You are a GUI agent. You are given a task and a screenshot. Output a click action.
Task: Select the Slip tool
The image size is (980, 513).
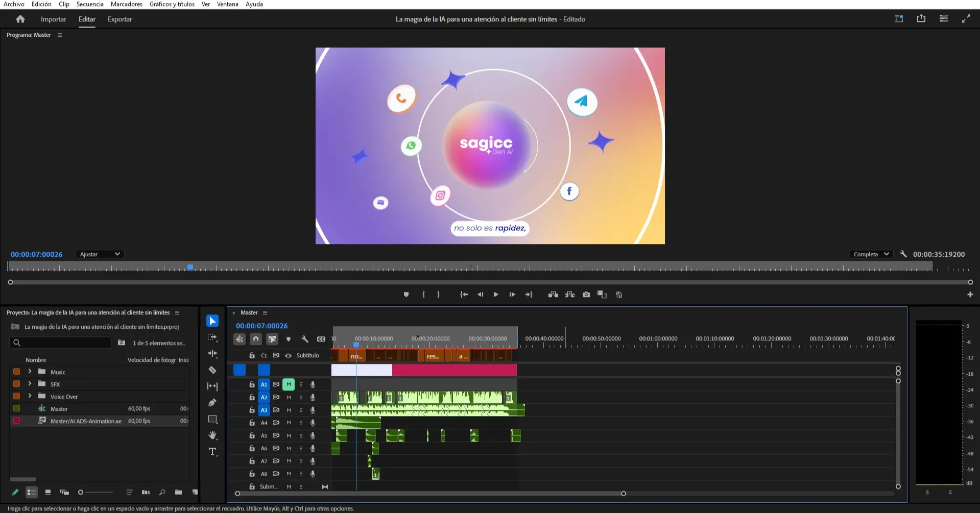point(212,386)
